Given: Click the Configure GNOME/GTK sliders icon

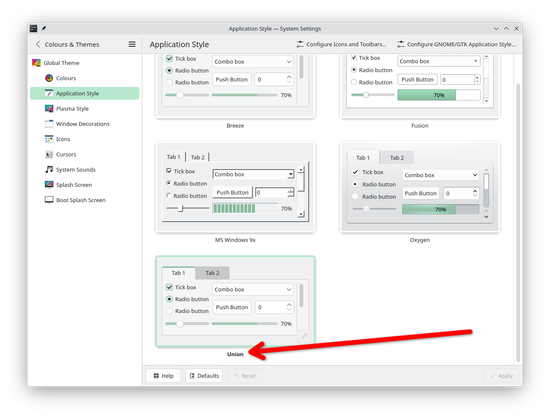Looking at the screenshot, I should [x=401, y=44].
